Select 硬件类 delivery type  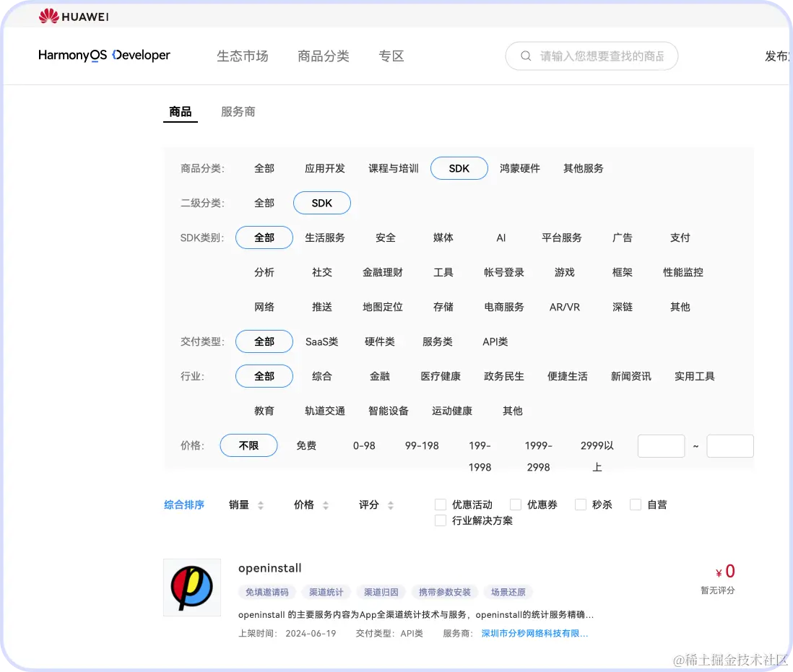pos(380,341)
